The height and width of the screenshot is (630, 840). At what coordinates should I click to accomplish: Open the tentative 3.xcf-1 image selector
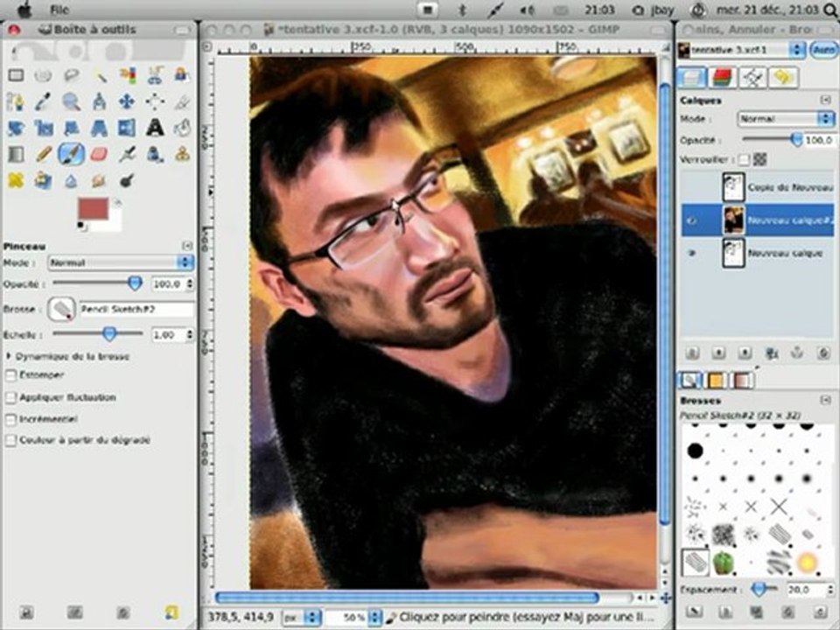(740, 50)
